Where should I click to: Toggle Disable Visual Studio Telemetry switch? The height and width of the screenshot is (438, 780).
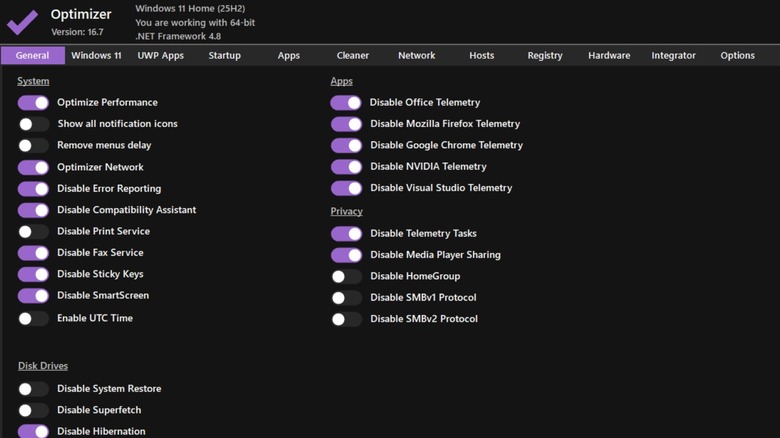[346, 188]
